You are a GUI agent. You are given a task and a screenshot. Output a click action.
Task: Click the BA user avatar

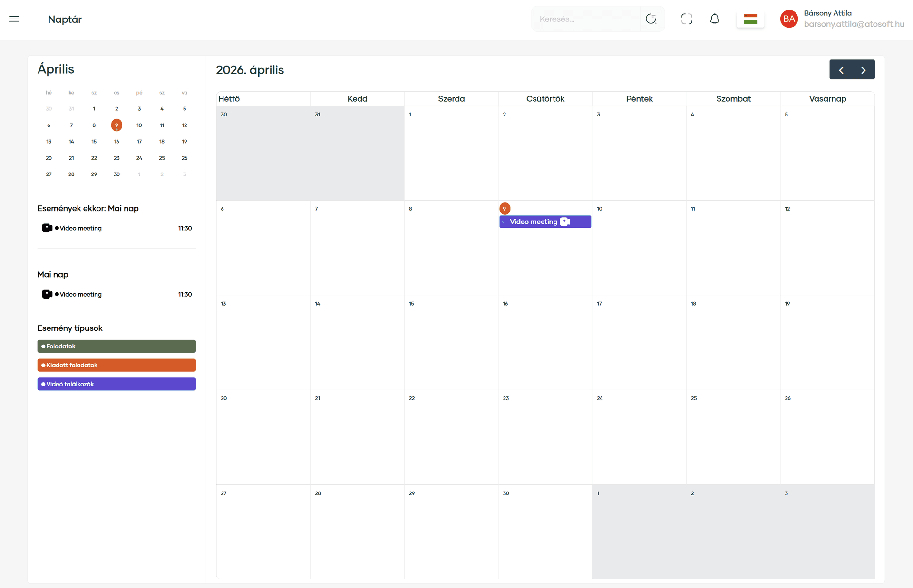[x=789, y=19]
